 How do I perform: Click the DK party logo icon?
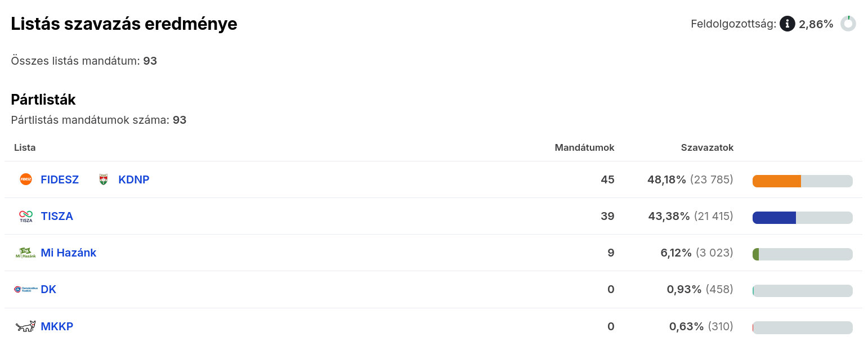(x=26, y=289)
